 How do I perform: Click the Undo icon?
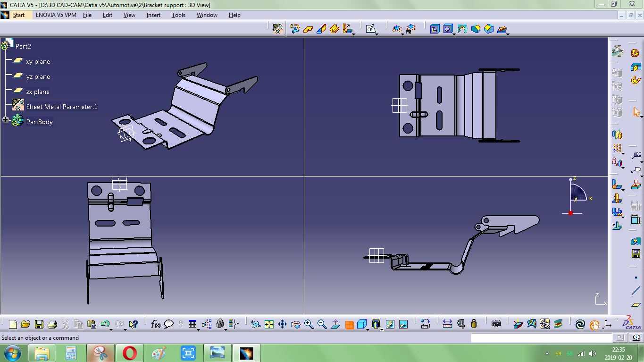pos(105,324)
